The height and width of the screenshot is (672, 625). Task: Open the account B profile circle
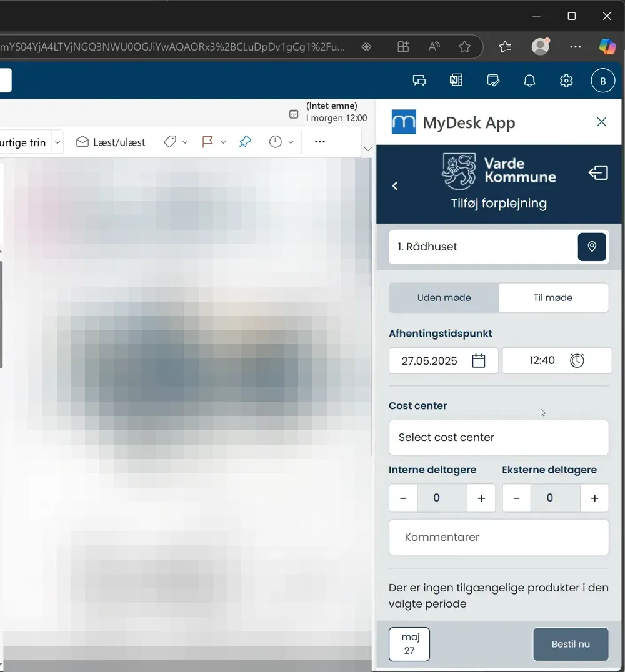[x=602, y=81]
